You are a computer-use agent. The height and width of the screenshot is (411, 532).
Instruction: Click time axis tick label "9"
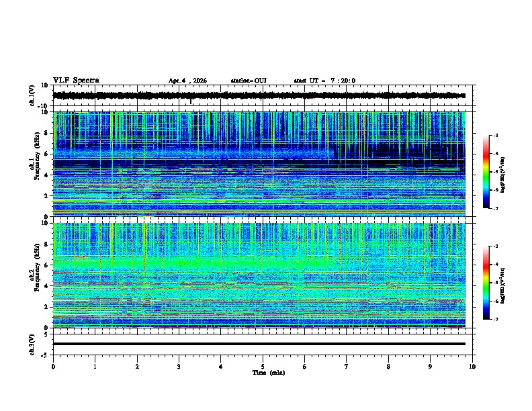click(430, 367)
